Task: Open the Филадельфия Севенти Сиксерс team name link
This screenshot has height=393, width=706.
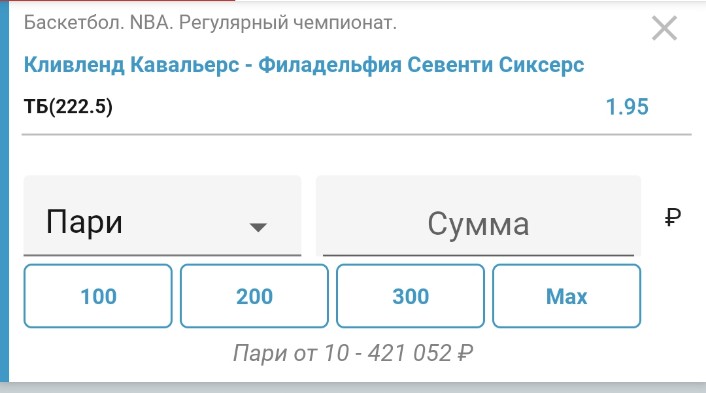Action: click(421, 65)
